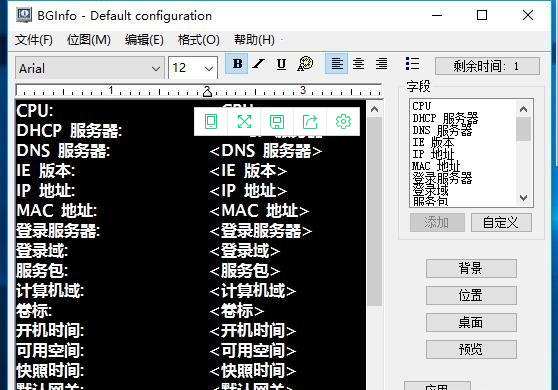Screen dimensions: 558x390
Task: Click the green share icon in overlay toolbar
Action: click(310, 122)
